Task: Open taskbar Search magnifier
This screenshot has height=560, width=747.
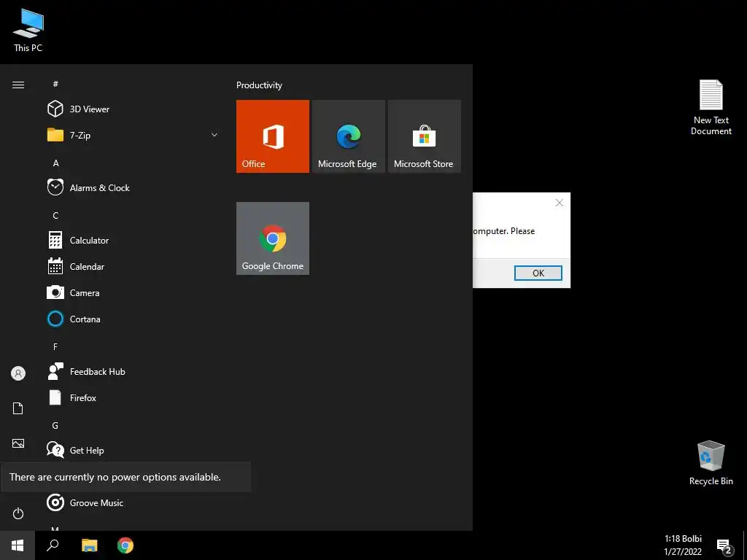Action: pos(53,545)
